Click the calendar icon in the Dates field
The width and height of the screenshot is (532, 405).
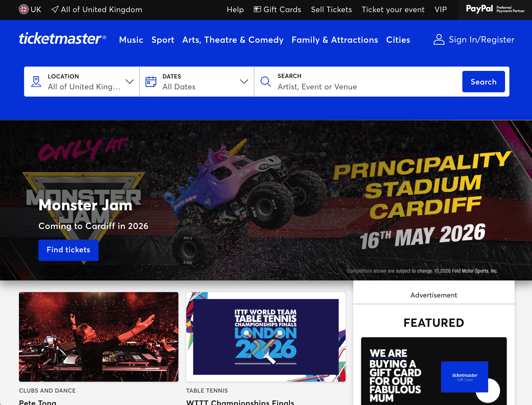pos(151,82)
